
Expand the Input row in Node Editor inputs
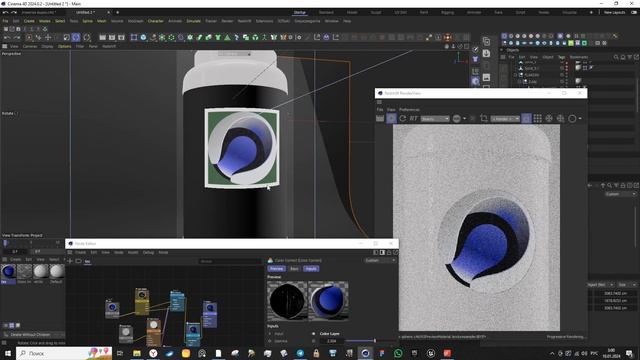270,333
